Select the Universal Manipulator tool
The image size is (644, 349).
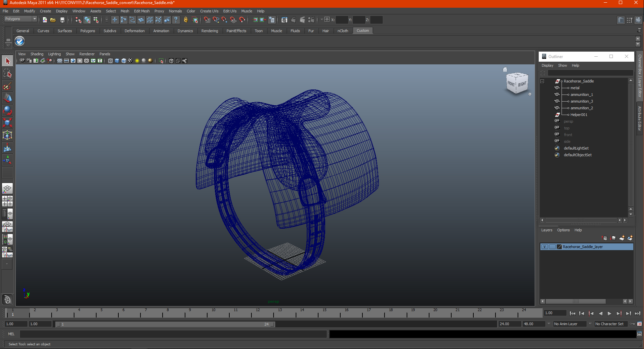7,135
